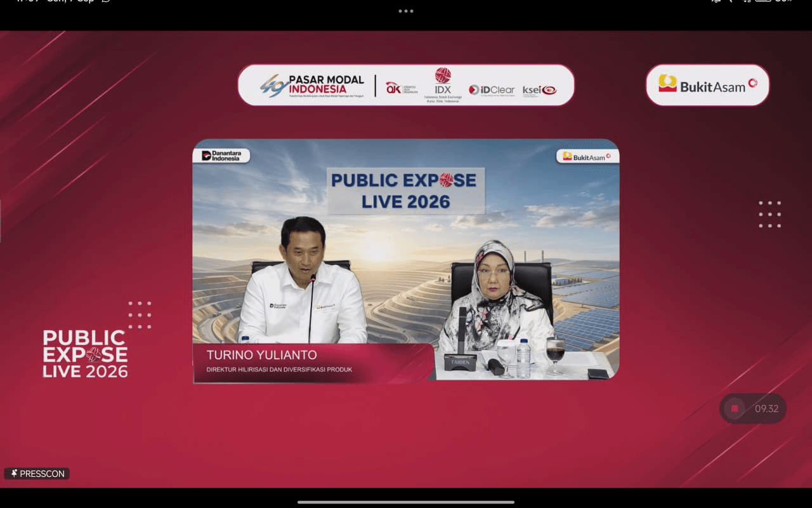
Task: Click the Bukit Asam logo badge in the upper right
Action: pyautogui.click(x=707, y=85)
